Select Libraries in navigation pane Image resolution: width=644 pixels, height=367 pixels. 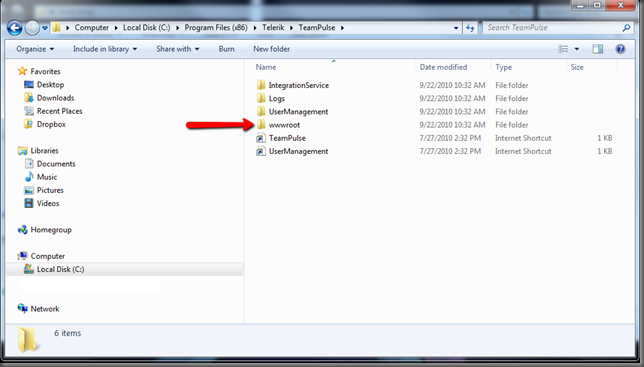click(x=44, y=151)
